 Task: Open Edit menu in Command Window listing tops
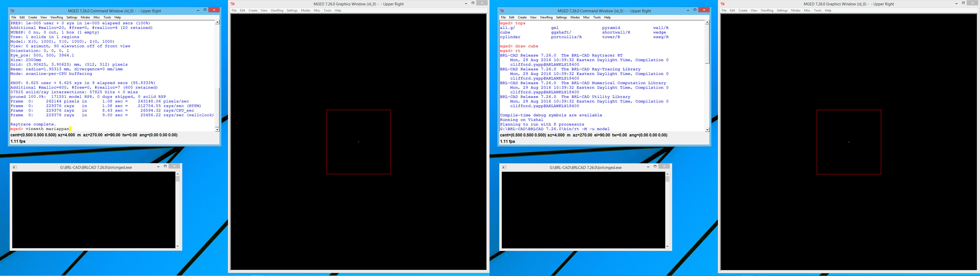point(512,17)
